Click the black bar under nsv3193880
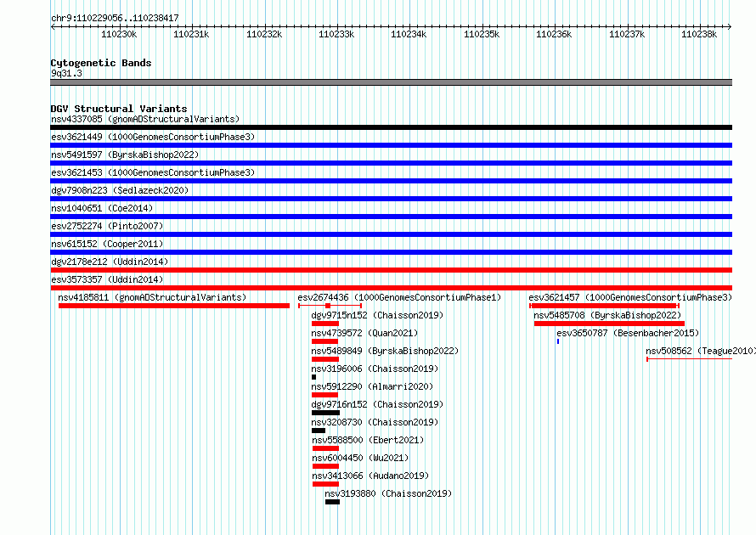Image resolution: width=756 pixels, height=535 pixels. pos(332,502)
